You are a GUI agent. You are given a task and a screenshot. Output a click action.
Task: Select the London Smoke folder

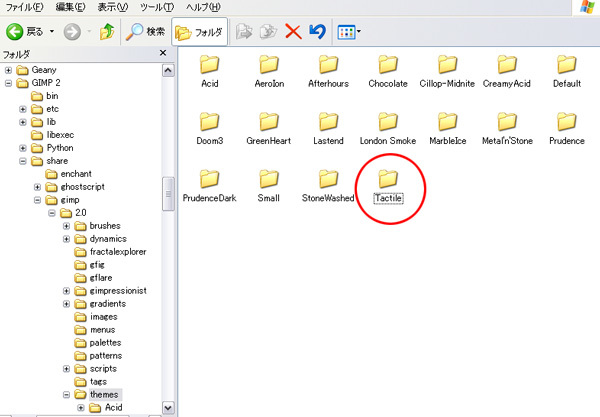point(387,122)
